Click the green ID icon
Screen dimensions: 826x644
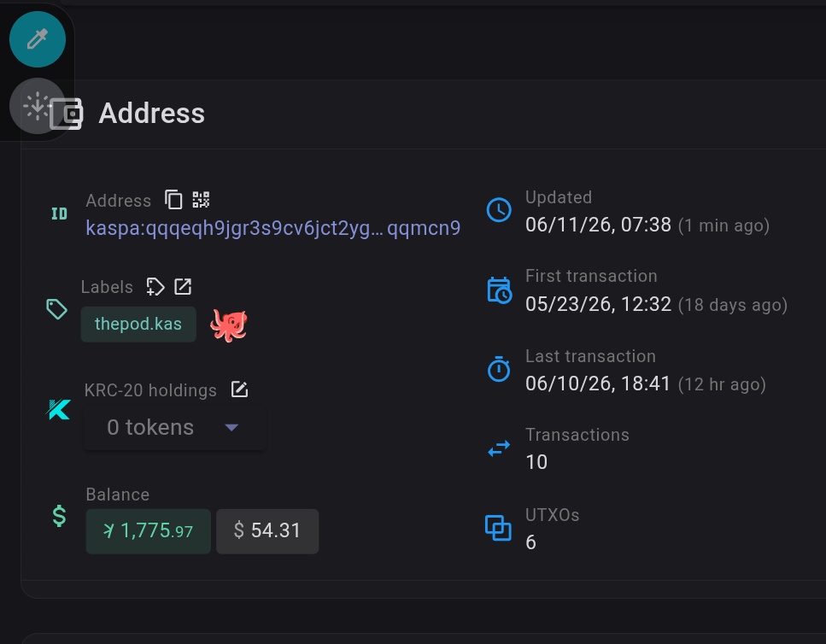(x=59, y=214)
